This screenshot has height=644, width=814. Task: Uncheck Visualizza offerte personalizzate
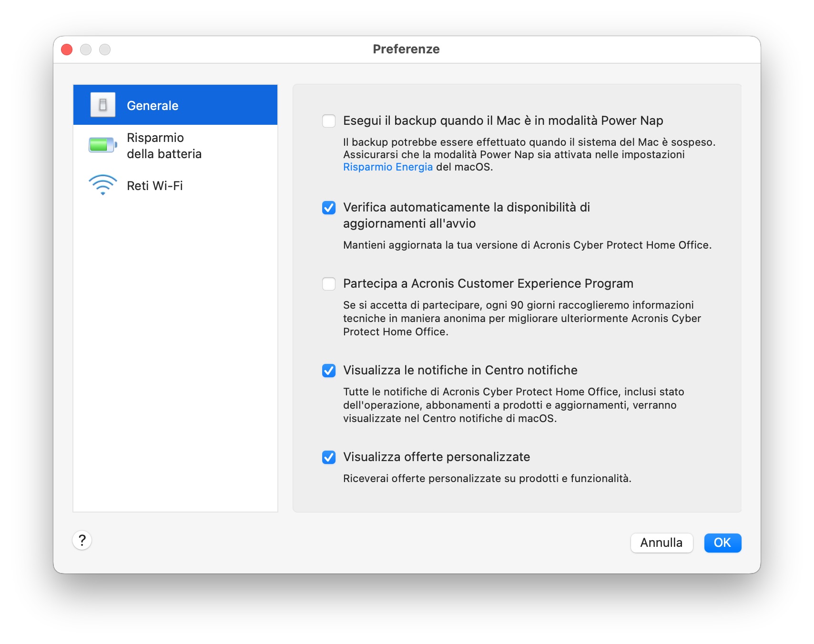[329, 457]
